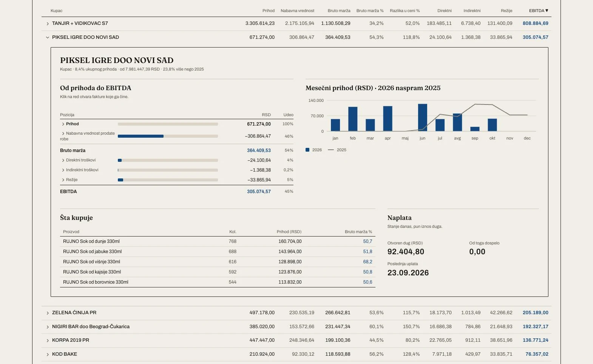This screenshot has width=593, height=364.
Task: Click the 2025 line legend entry
Action: (x=337, y=150)
